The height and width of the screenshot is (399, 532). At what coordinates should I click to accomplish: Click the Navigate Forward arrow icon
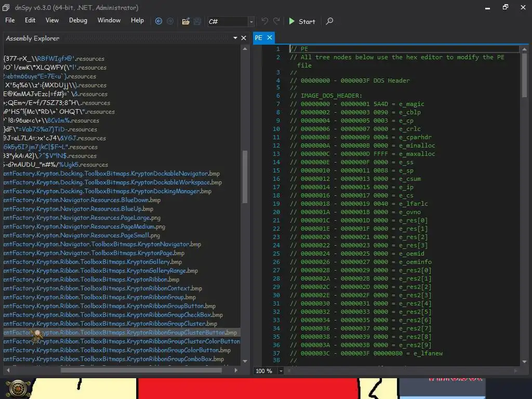[x=170, y=21]
